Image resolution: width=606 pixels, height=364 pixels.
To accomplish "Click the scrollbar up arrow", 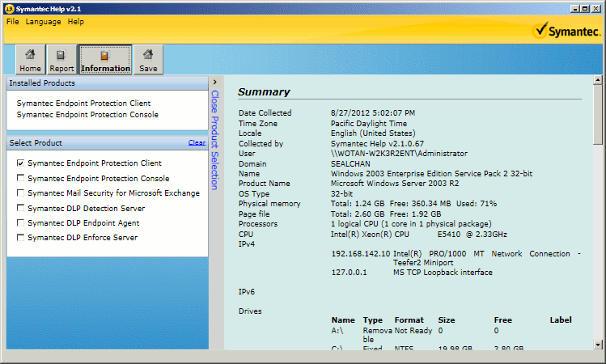I will pyautogui.click(x=597, y=80).
